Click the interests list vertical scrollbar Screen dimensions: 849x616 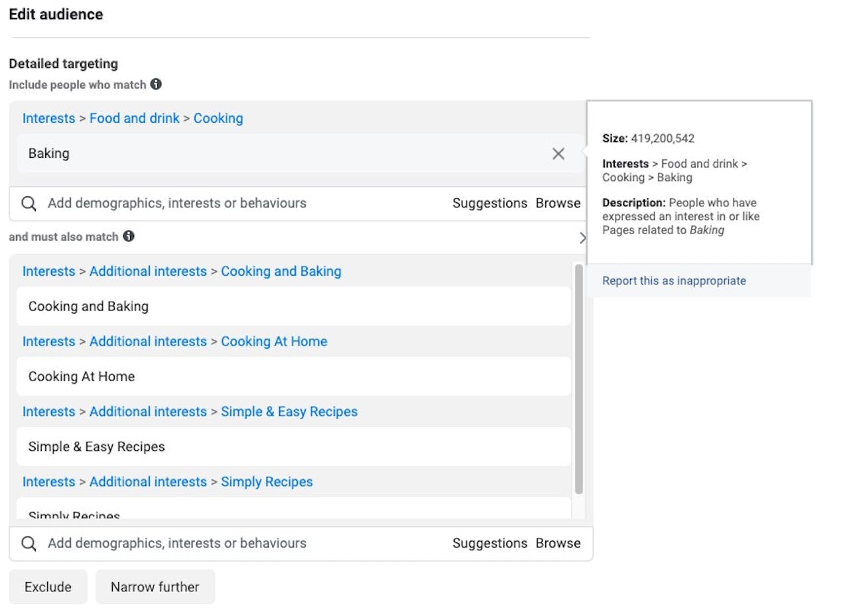click(579, 379)
